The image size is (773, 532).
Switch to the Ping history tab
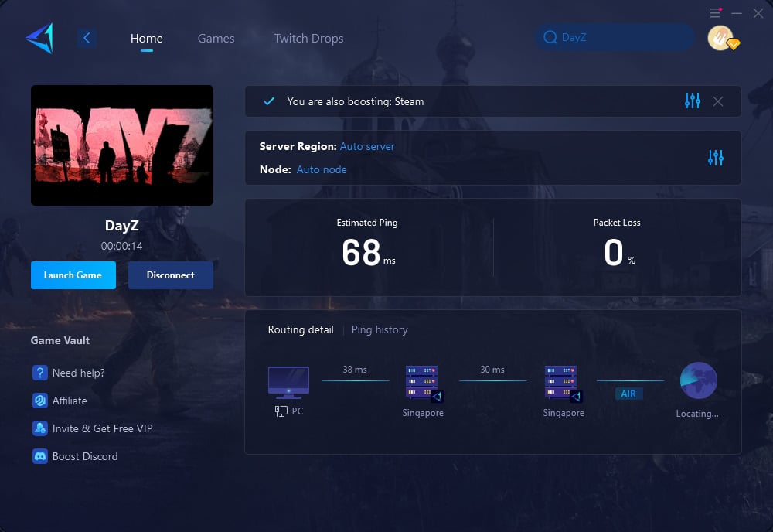pyautogui.click(x=380, y=330)
